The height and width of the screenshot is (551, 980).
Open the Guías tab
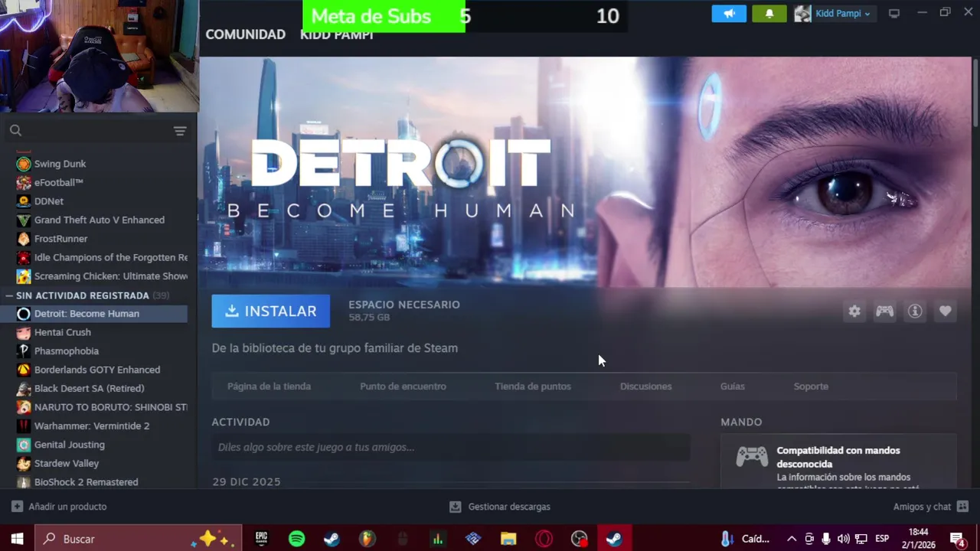point(732,386)
